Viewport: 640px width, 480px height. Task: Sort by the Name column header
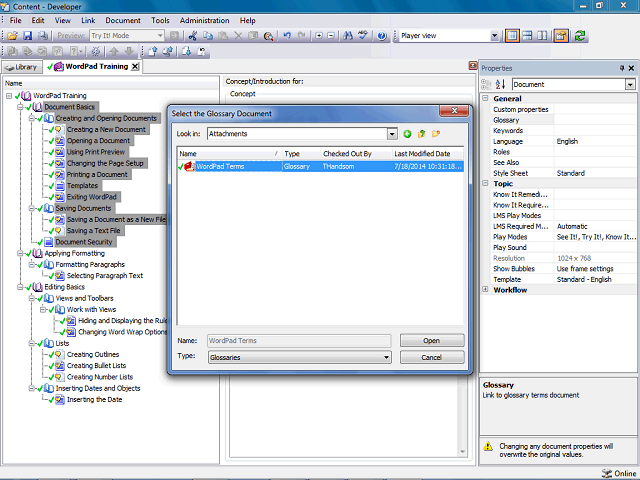[229, 154]
